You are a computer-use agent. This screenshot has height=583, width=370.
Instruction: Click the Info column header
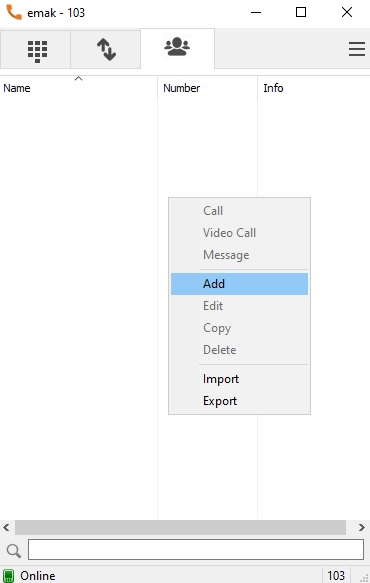tap(273, 88)
